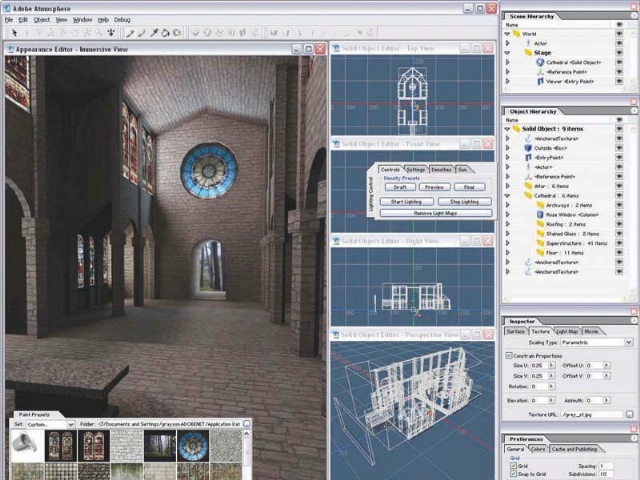
Task: Select the rose window texture swatch
Action: pos(191,445)
